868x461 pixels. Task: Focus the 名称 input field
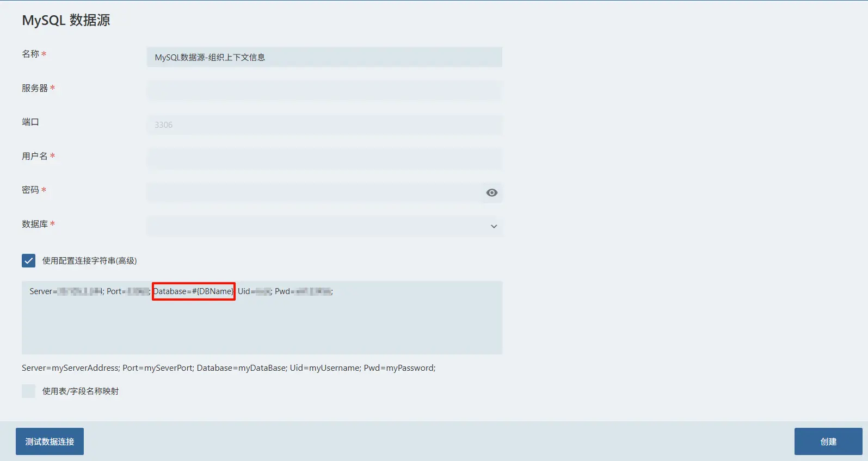[324, 57]
